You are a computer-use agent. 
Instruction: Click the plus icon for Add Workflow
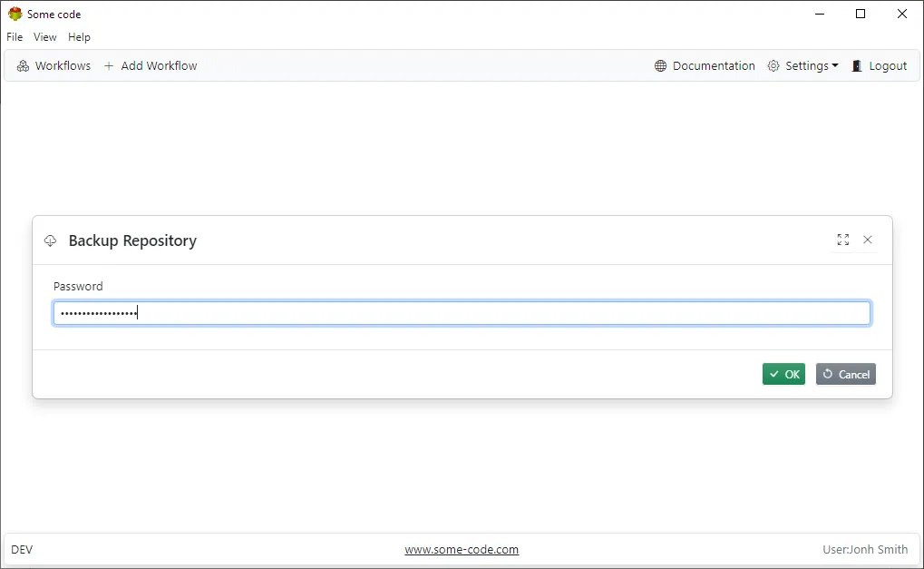[109, 66]
